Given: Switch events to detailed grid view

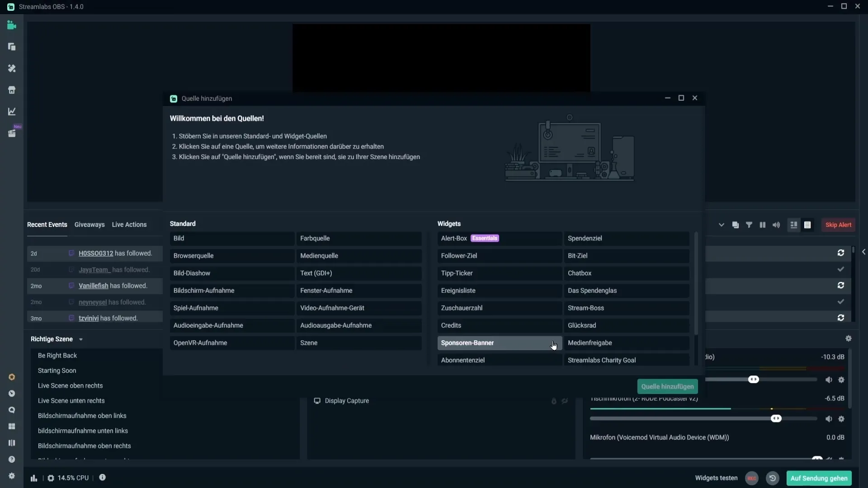Looking at the screenshot, I should [793, 225].
